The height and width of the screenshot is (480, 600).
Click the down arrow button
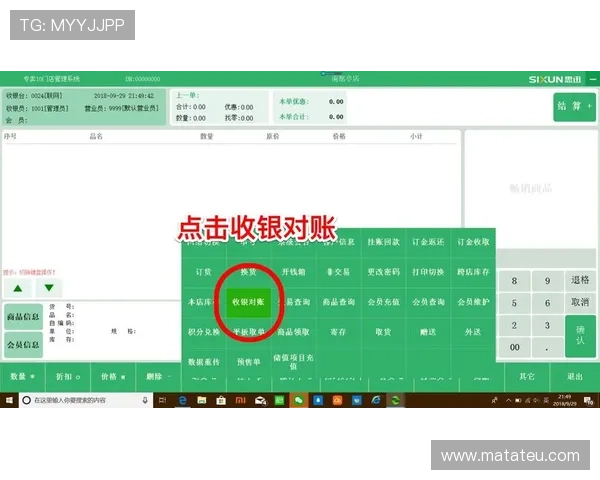(x=49, y=288)
